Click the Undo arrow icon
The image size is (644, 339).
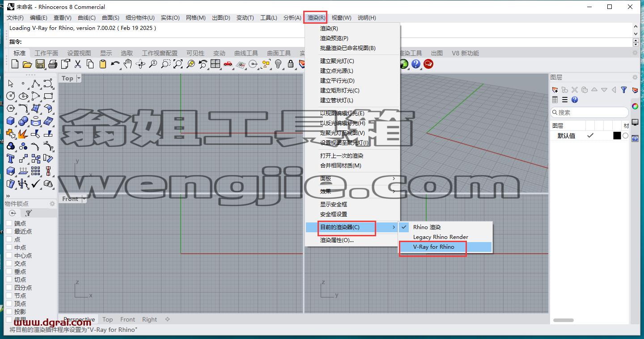[x=115, y=64]
